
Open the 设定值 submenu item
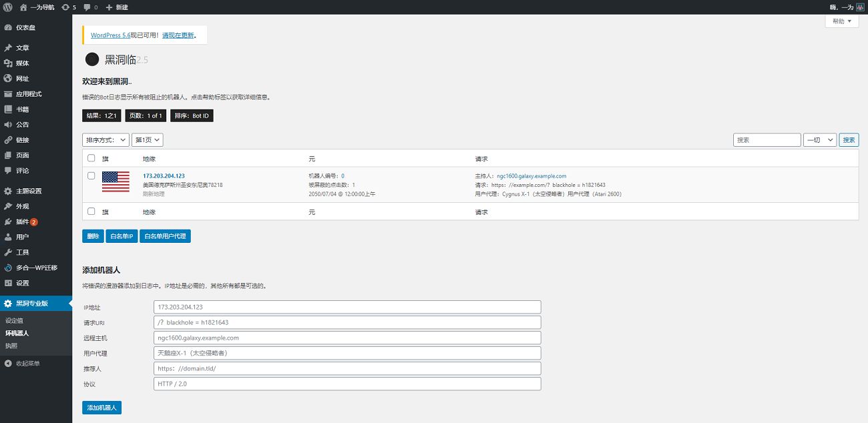click(x=14, y=320)
